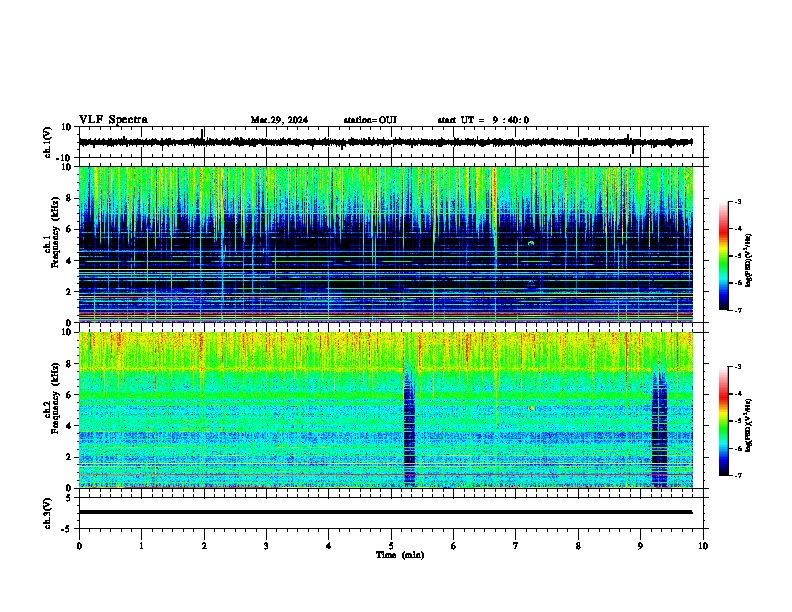Click the "9" tick on the time axis
792x612 pixels.
click(x=640, y=546)
